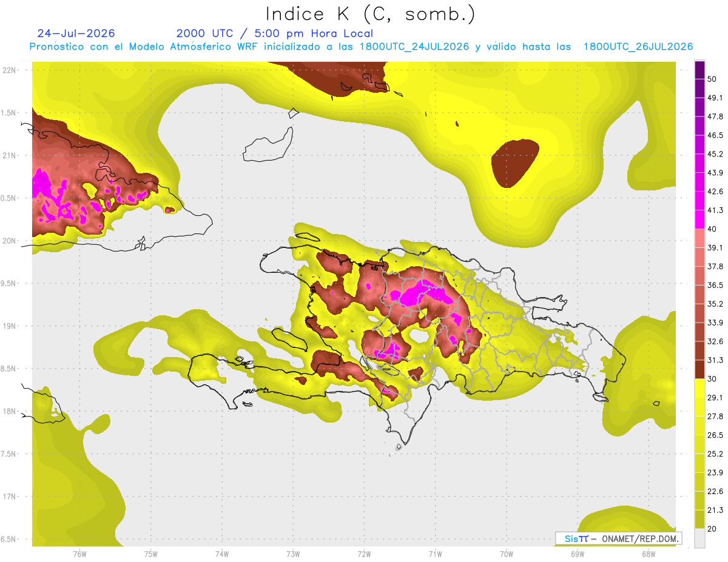Select the longitude axis label '71W'
728x562 pixels.
coord(435,554)
